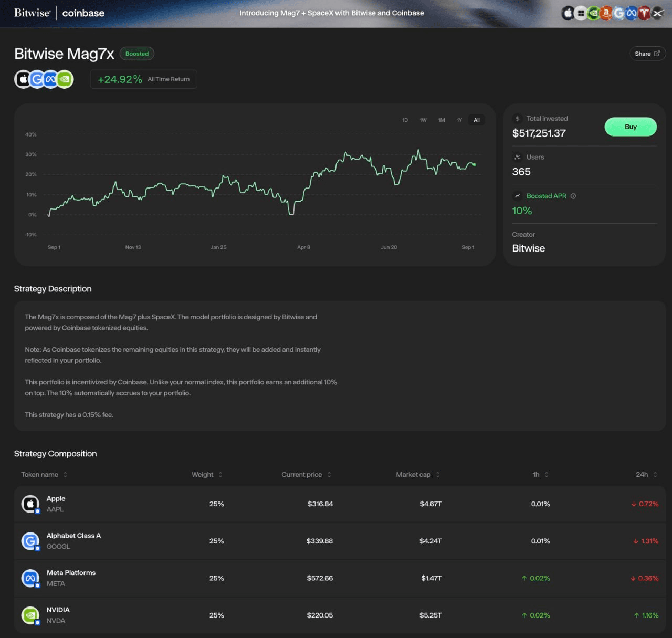Click the 10% Boosted APR value

click(522, 211)
